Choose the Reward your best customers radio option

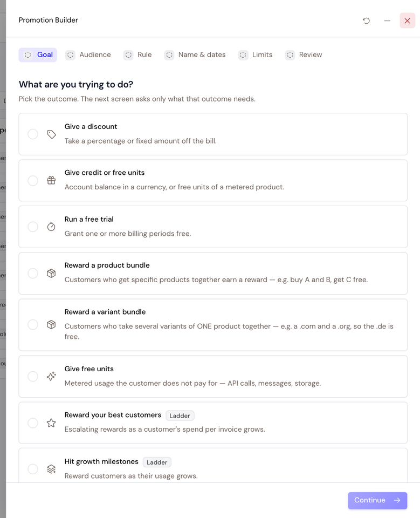[x=33, y=423]
